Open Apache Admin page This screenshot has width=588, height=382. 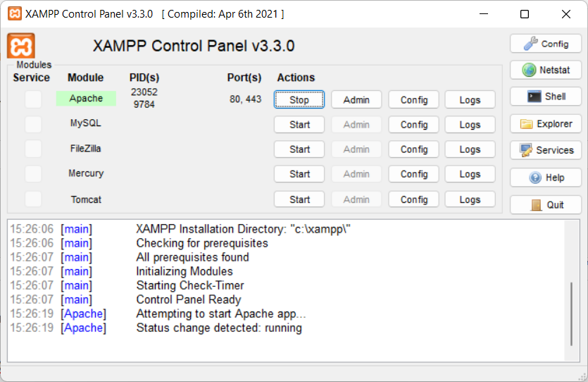pyautogui.click(x=356, y=100)
